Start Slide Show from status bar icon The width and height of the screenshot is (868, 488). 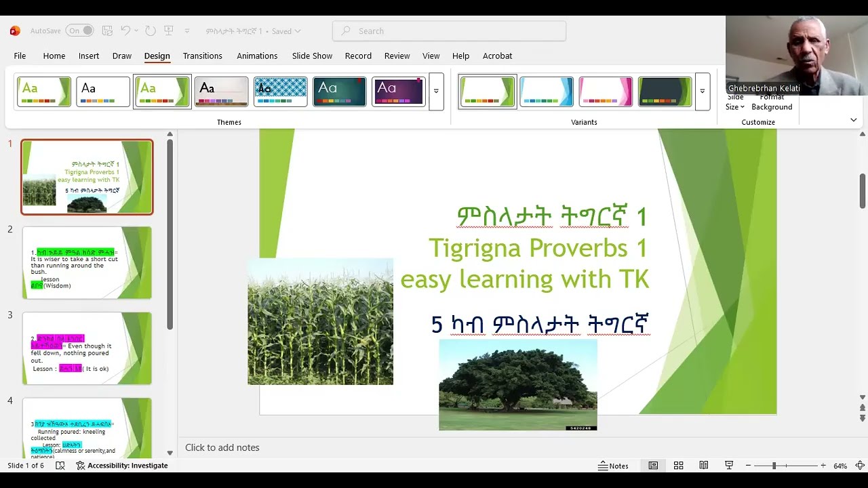[729, 466]
